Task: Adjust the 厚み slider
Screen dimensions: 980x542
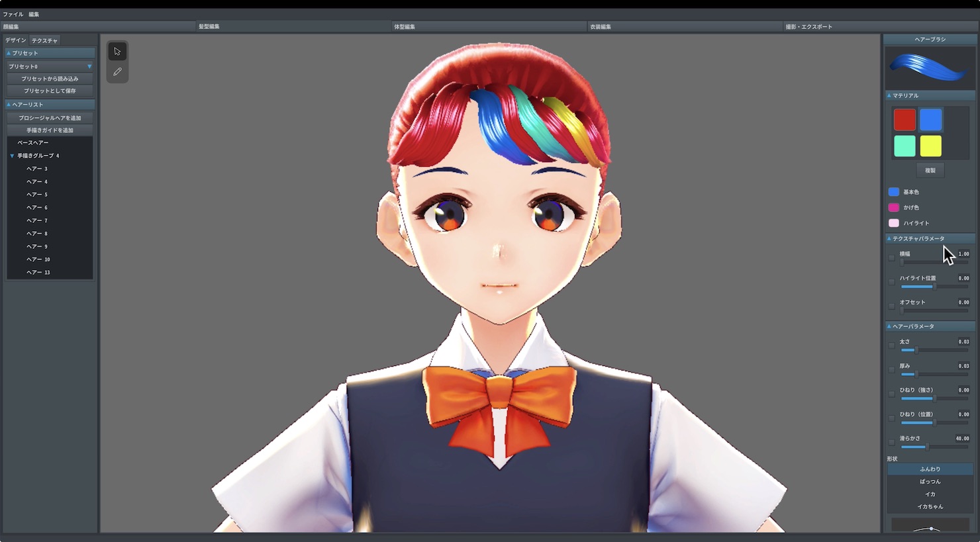Action: pos(934,374)
